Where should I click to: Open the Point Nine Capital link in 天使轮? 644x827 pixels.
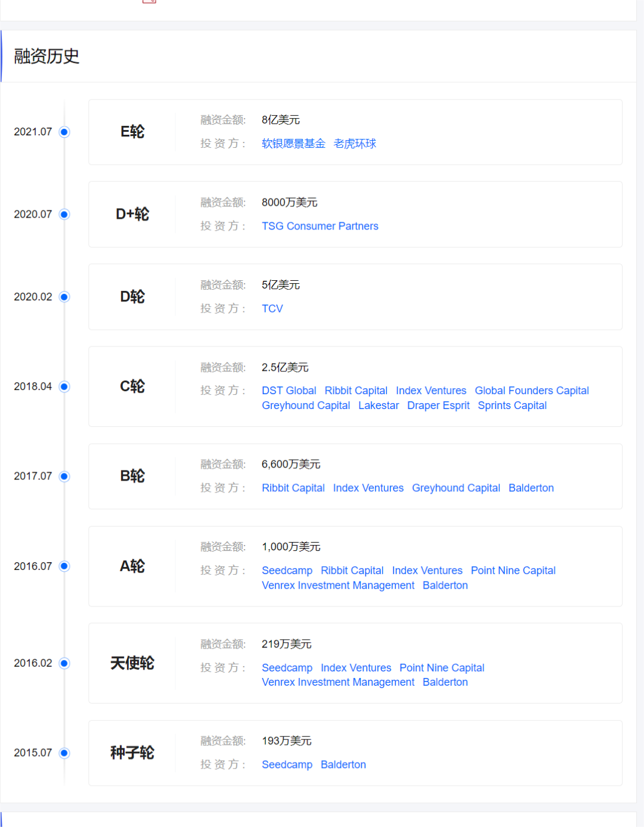coord(442,668)
